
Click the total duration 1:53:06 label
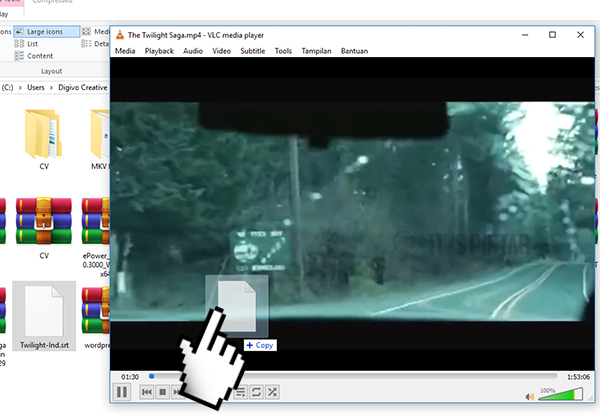(578, 377)
